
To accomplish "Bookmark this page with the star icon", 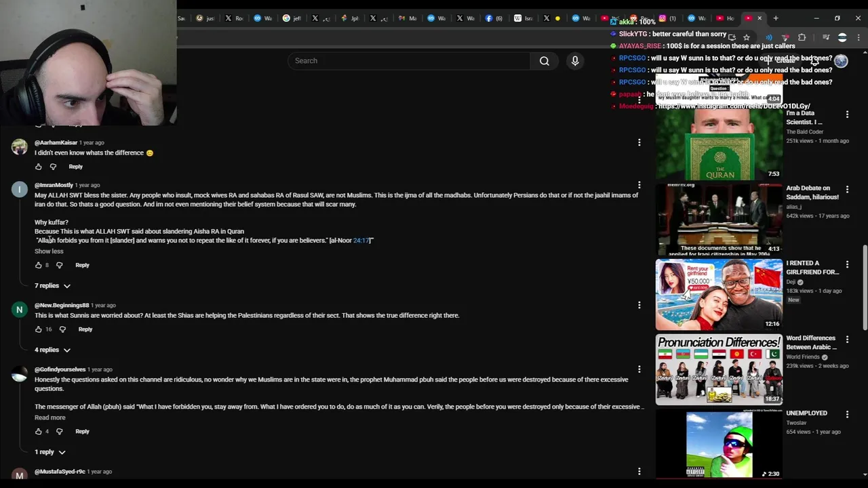I will [x=746, y=37].
